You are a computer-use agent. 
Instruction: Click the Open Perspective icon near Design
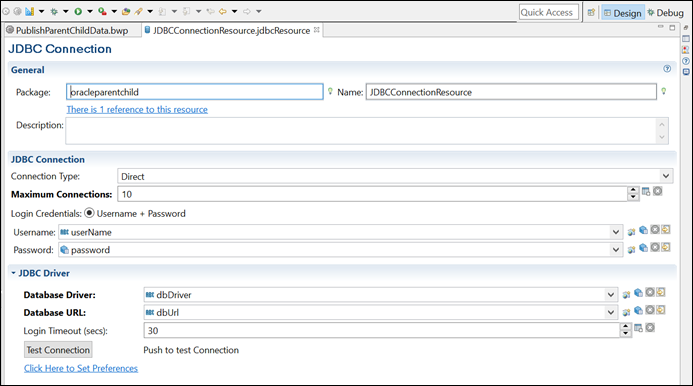[591, 13]
